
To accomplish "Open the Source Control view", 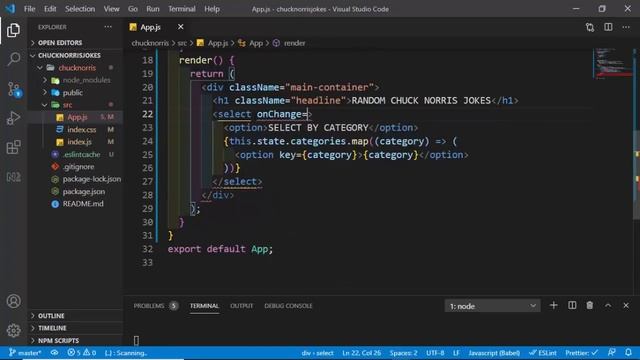I will tap(13, 89).
